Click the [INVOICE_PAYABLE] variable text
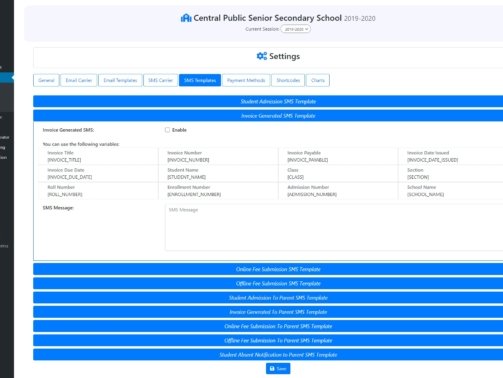Image resolution: width=503 pixels, height=378 pixels. pyautogui.click(x=308, y=160)
